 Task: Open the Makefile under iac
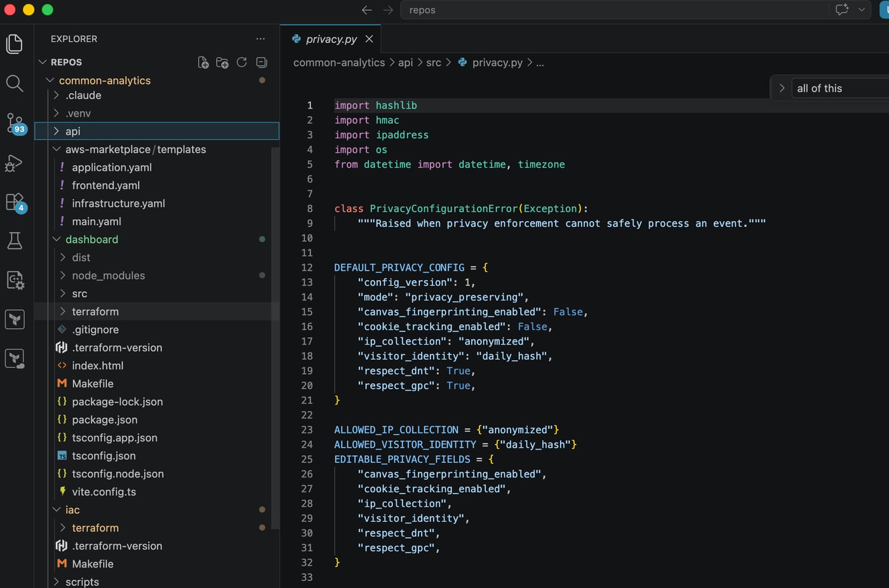93,564
